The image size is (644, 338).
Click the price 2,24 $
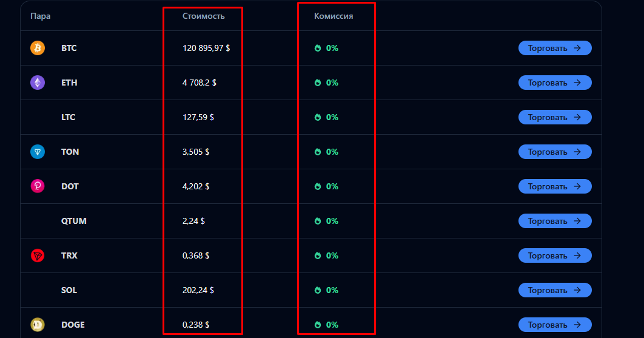(193, 221)
